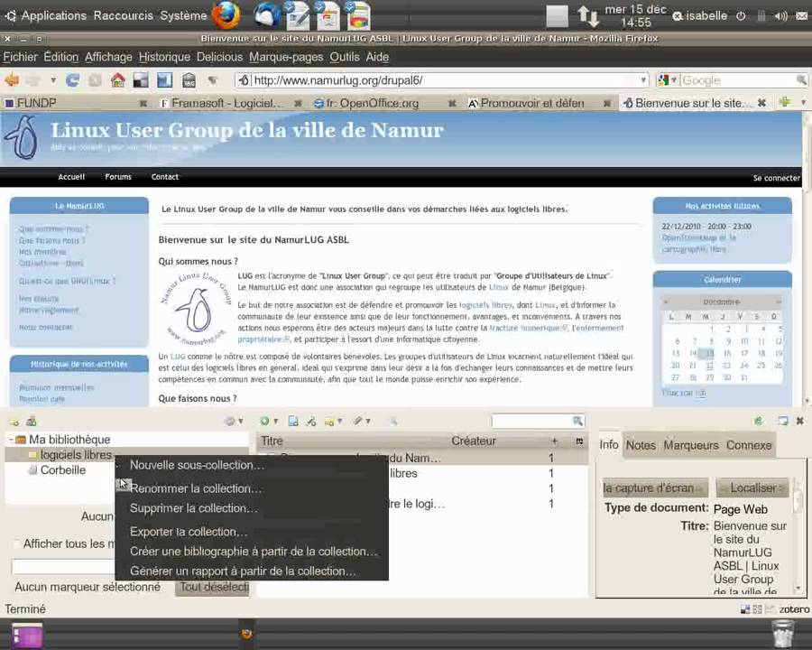Open the trash icon on bottom panel
812x650 pixels.
[x=782, y=633]
